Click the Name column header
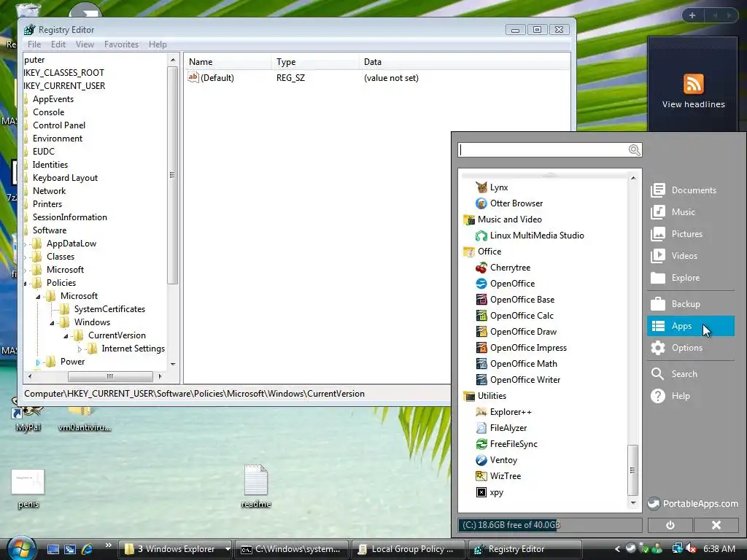Image resolution: width=747 pixels, height=560 pixels. (x=228, y=62)
